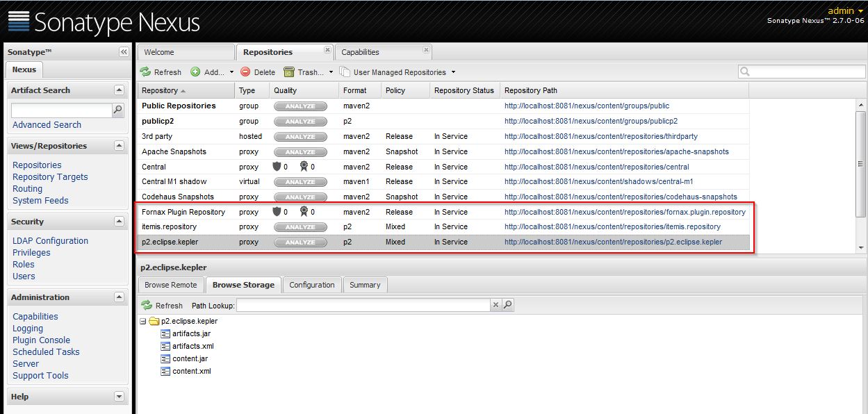
Task: Click Analyze for the itemis.repository row
Action: [x=300, y=227]
